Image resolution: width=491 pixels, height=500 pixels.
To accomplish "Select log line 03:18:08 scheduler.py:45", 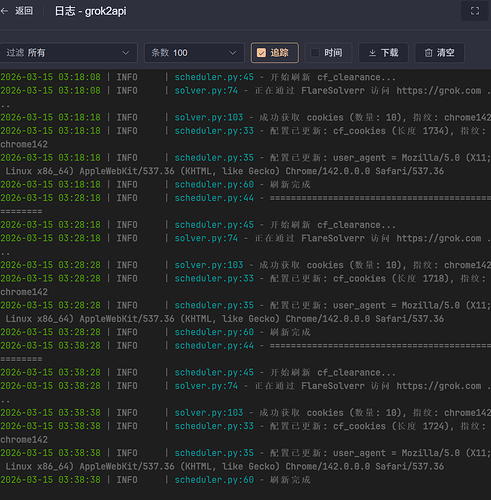I will (198, 77).
